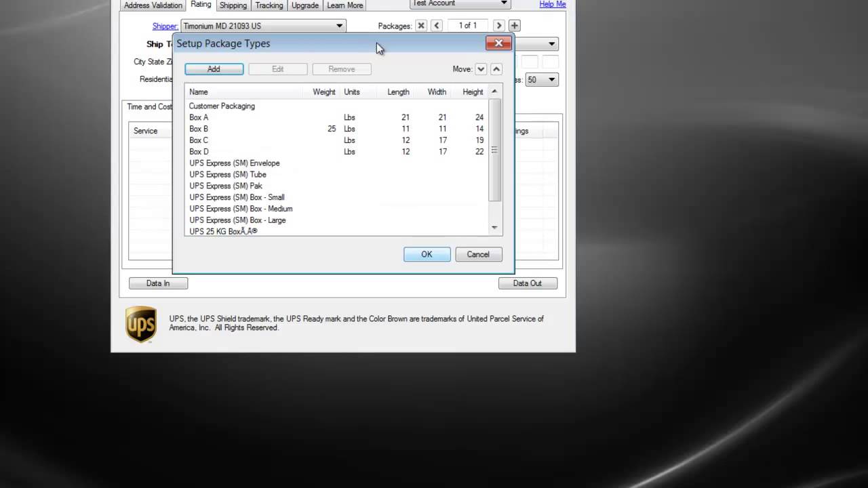
Task: Click Box A height value 24
Action: pyautogui.click(x=479, y=117)
